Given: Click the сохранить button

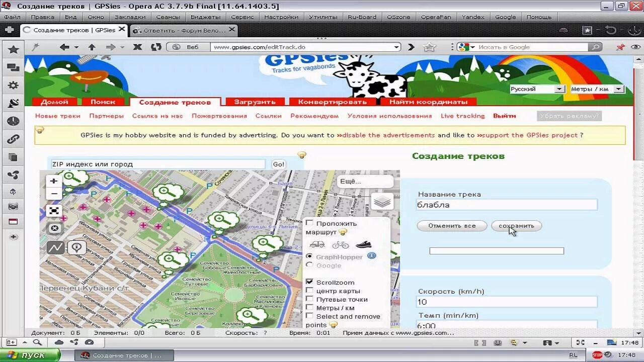Looking at the screenshot, I should click(516, 226).
